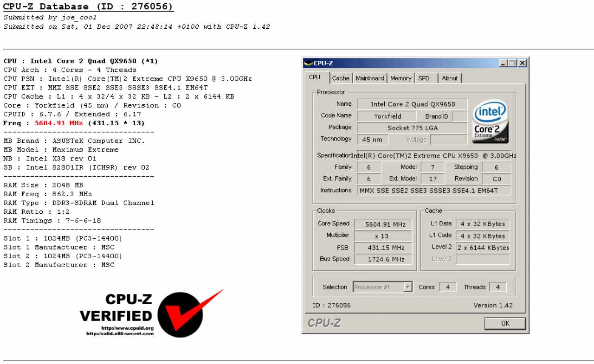Select the Memory tab

click(401, 78)
